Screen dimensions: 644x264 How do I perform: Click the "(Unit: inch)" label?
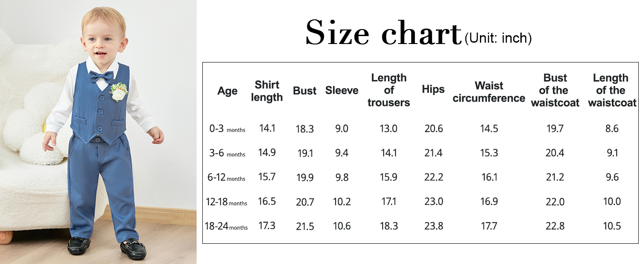click(x=498, y=38)
